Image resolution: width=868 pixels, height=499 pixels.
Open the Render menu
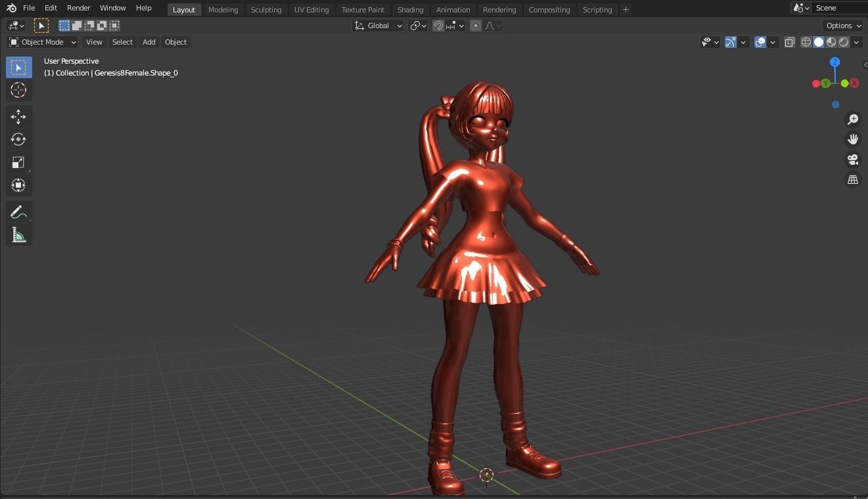click(78, 8)
